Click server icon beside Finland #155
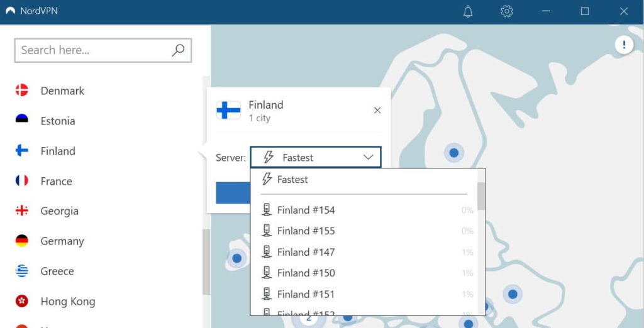Image resolution: width=644 pixels, height=328 pixels. (x=267, y=231)
